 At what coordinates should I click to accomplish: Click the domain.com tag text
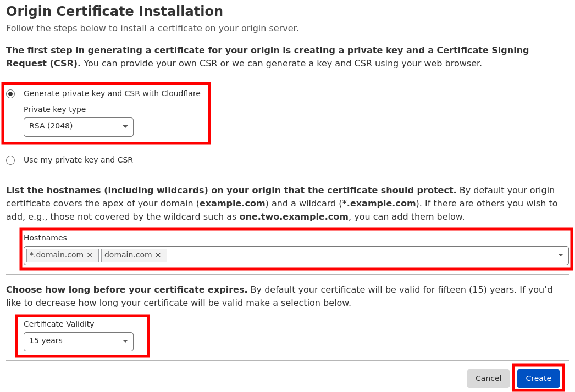coord(128,255)
